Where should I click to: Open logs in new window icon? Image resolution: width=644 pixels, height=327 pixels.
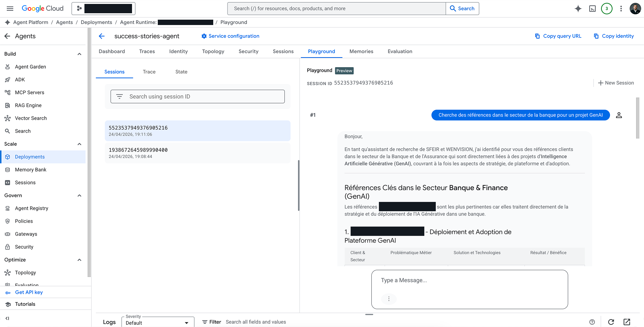click(x=627, y=322)
